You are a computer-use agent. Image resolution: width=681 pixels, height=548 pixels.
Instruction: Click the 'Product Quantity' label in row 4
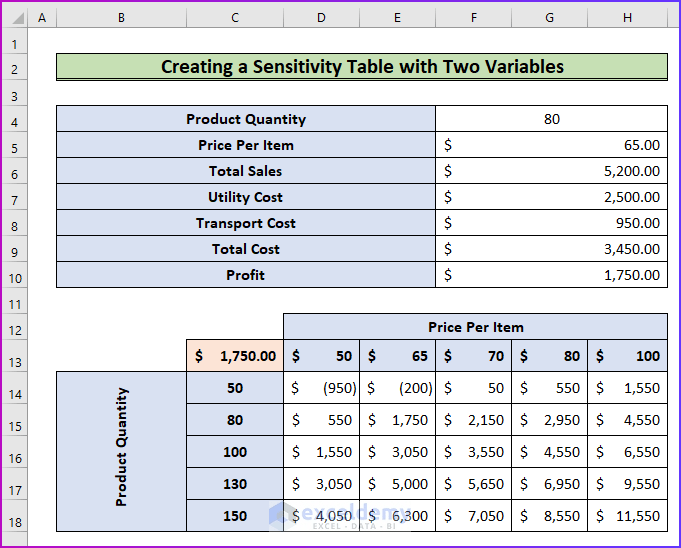246,119
